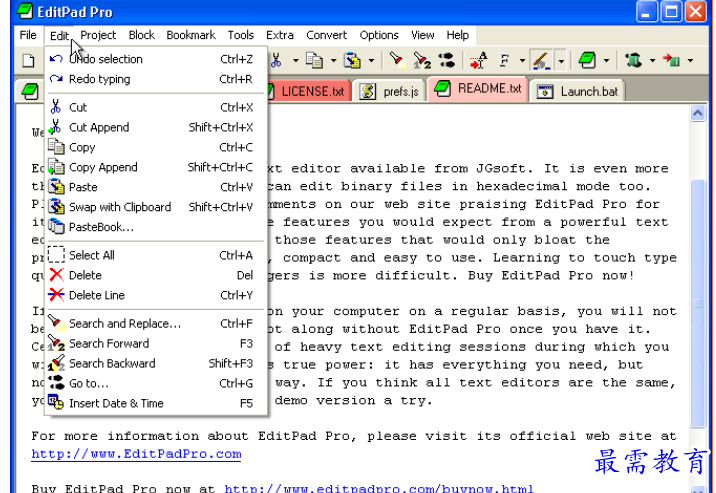Open the View menu
This screenshot has width=716, height=493.
click(x=422, y=35)
